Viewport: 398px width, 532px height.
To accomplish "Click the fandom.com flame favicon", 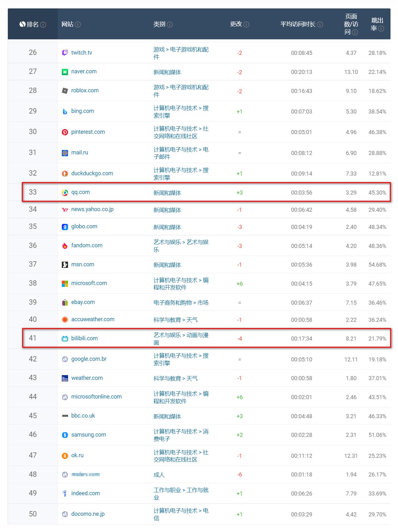I will 65,246.
